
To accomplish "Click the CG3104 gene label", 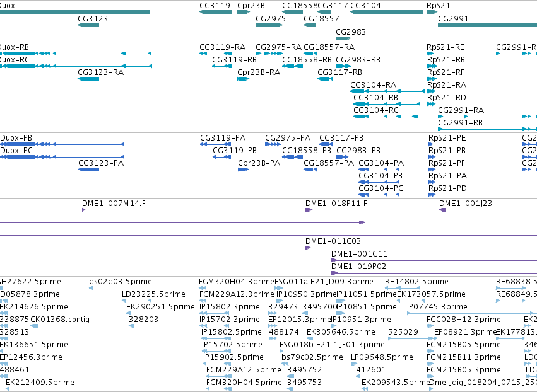I will (365, 6).
